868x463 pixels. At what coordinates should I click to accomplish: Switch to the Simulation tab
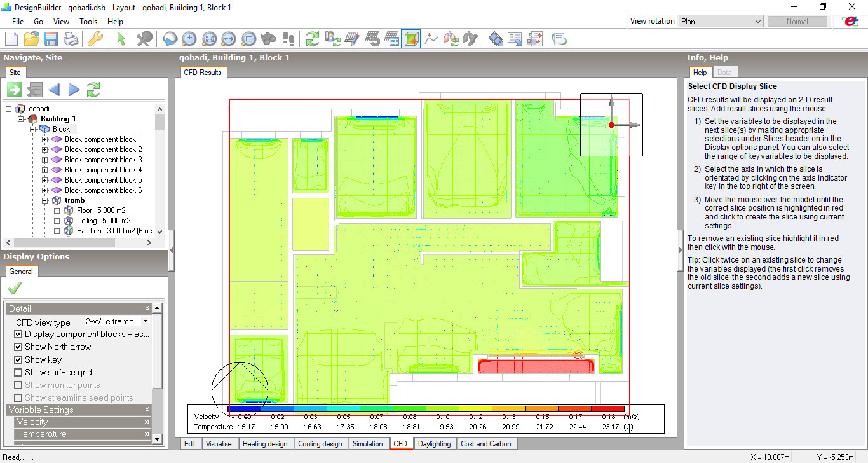(x=368, y=444)
